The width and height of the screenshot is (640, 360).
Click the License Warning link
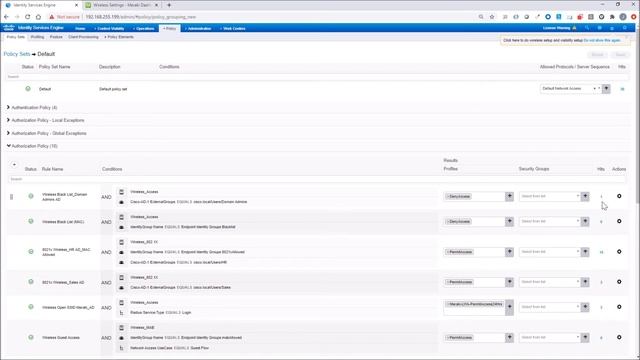(x=556, y=28)
